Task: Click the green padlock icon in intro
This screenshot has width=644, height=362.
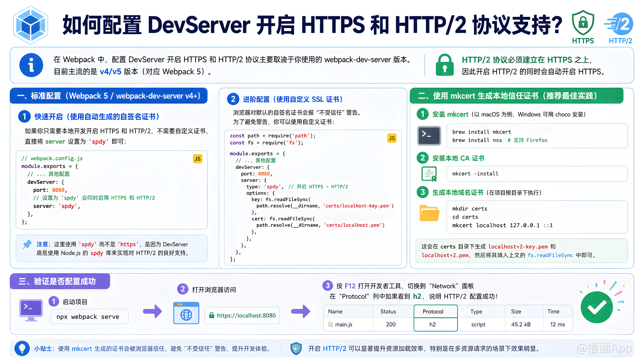Action: click(444, 65)
